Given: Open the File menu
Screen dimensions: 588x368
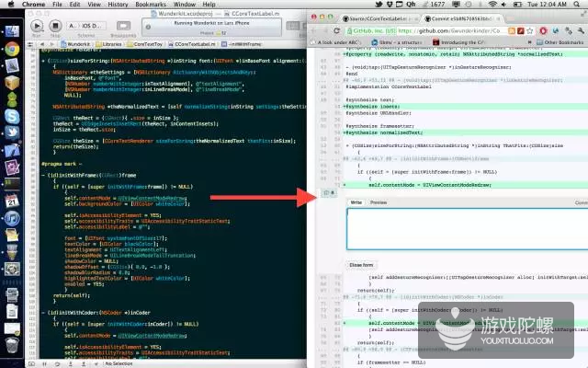Looking at the screenshot, I should click(57, 4).
